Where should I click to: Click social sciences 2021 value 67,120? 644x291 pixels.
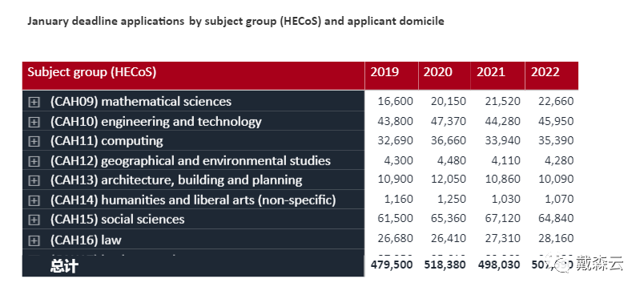502,218
